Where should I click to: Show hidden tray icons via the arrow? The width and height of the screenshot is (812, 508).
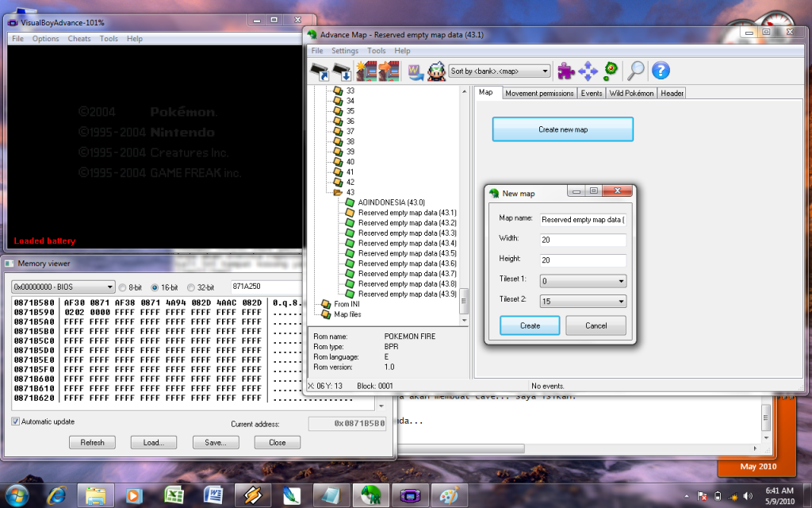pos(686,496)
